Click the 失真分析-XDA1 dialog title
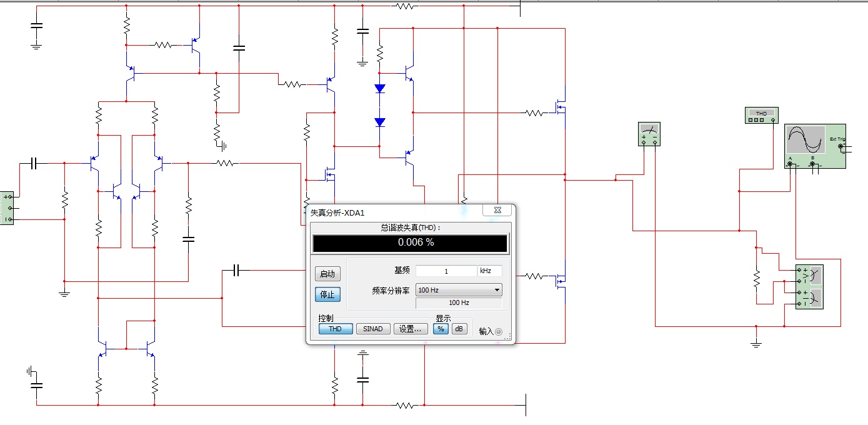Screen dimensions: 868x425 point(337,212)
